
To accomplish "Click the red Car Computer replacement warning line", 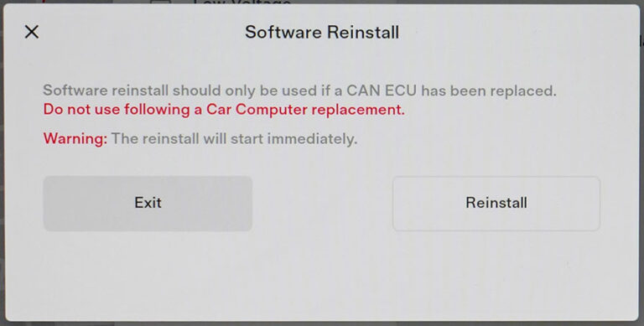I will (x=224, y=110).
